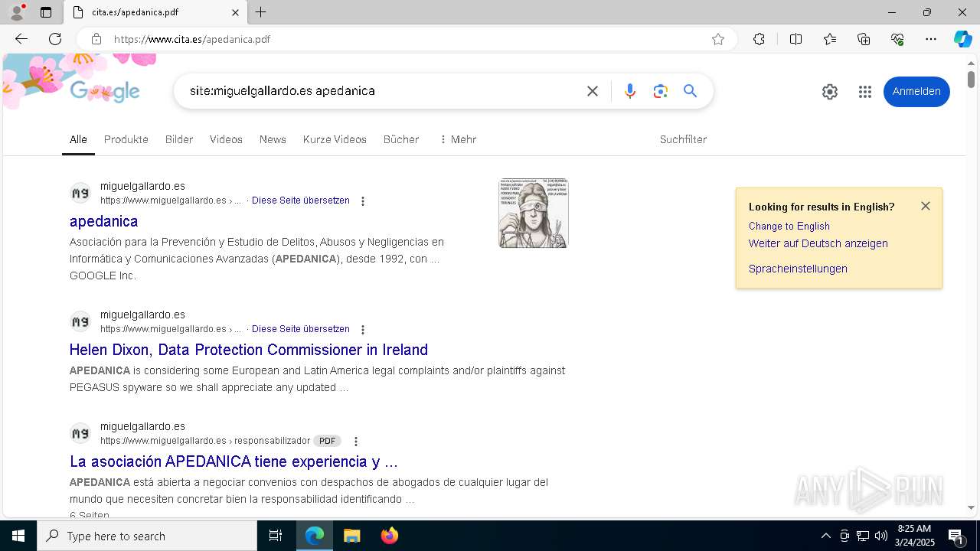This screenshot has height=551, width=980.
Task: View site information lock icon
Action: coord(96,39)
